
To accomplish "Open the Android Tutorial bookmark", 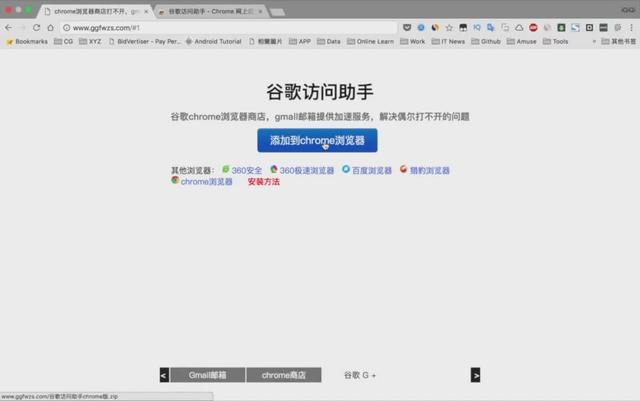I will click(x=213, y=42).
